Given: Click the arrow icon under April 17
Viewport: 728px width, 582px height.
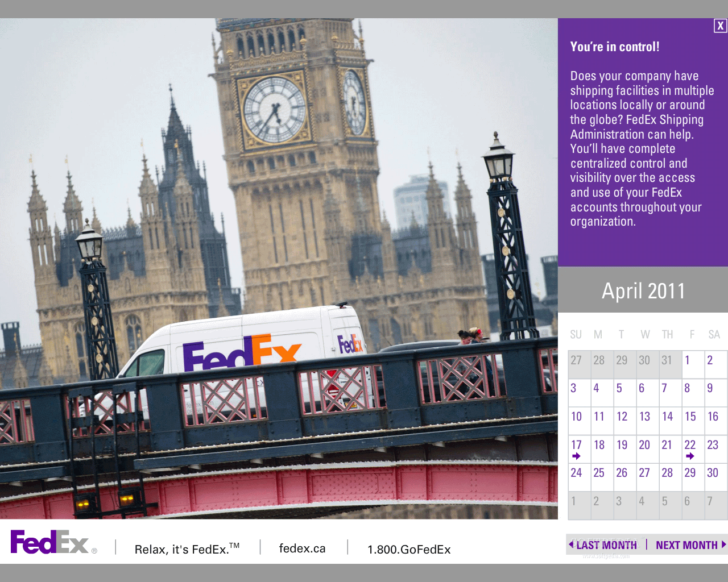Looking at the screenshot, I should (576, 456).
